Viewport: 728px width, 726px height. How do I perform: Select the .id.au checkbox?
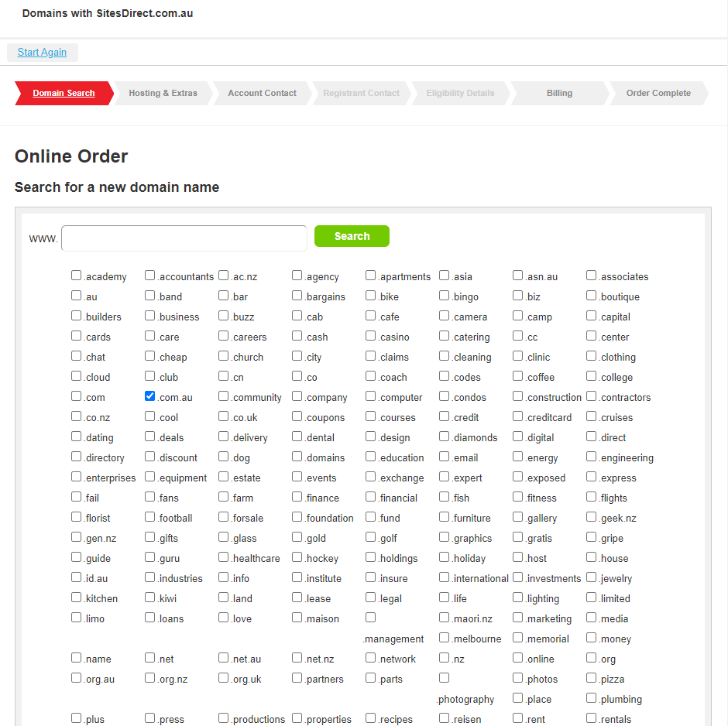point(77,577)
